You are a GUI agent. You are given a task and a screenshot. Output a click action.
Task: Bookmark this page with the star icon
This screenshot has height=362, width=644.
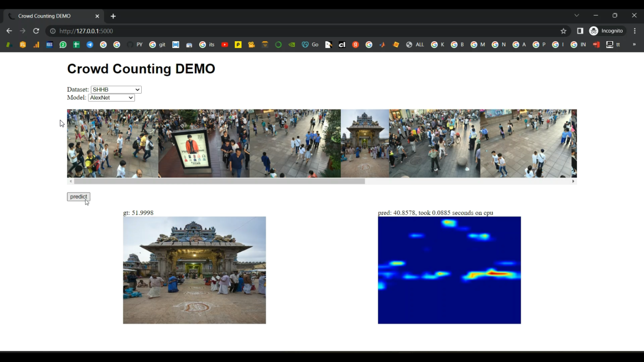[x=563, y=31]
